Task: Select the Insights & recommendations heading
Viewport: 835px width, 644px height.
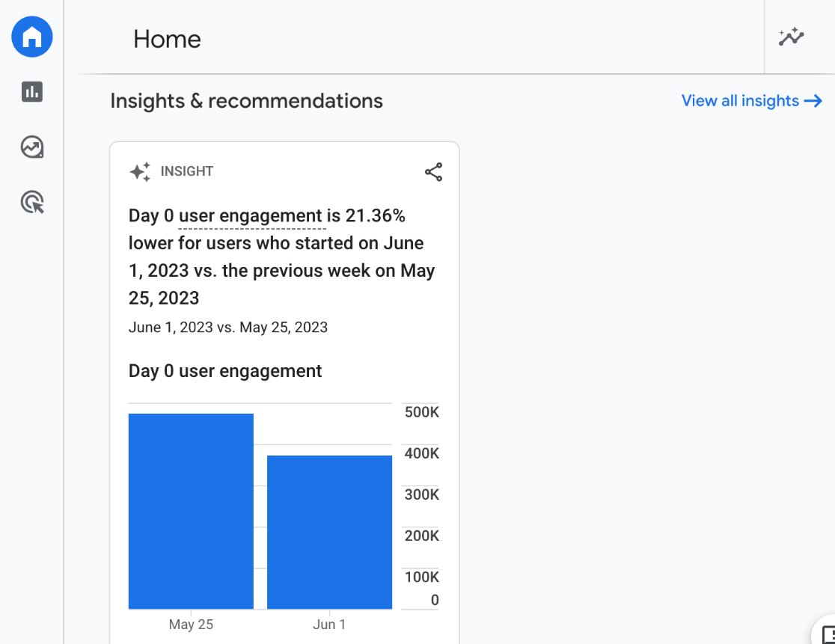Action: click(x=246, y=100)
